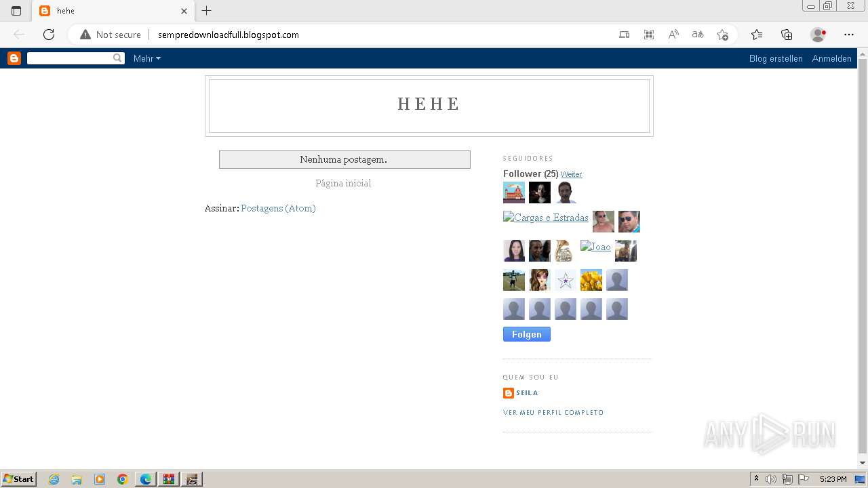Image resolution: width=868 pixels, height=488 pixels.
Task: Focus the Blogger navbar search field
Action: click(70, 58)
